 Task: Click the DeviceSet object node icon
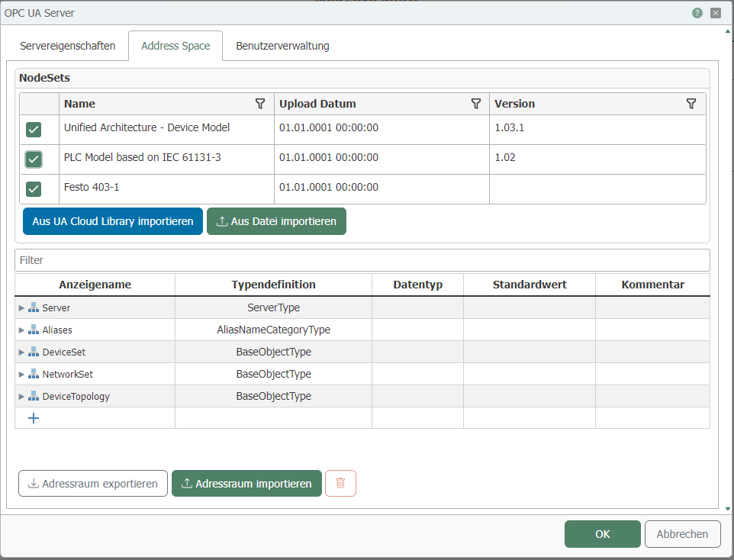click(x=34, y=352)
